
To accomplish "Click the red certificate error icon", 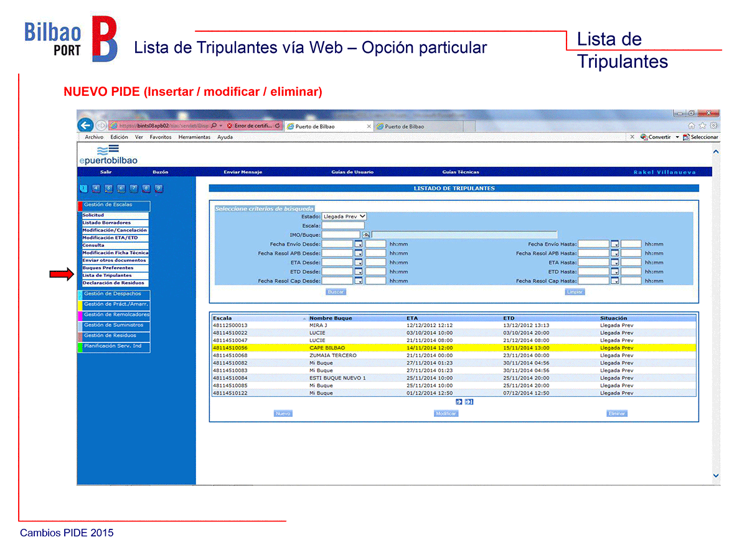I will tap(230, 126).
